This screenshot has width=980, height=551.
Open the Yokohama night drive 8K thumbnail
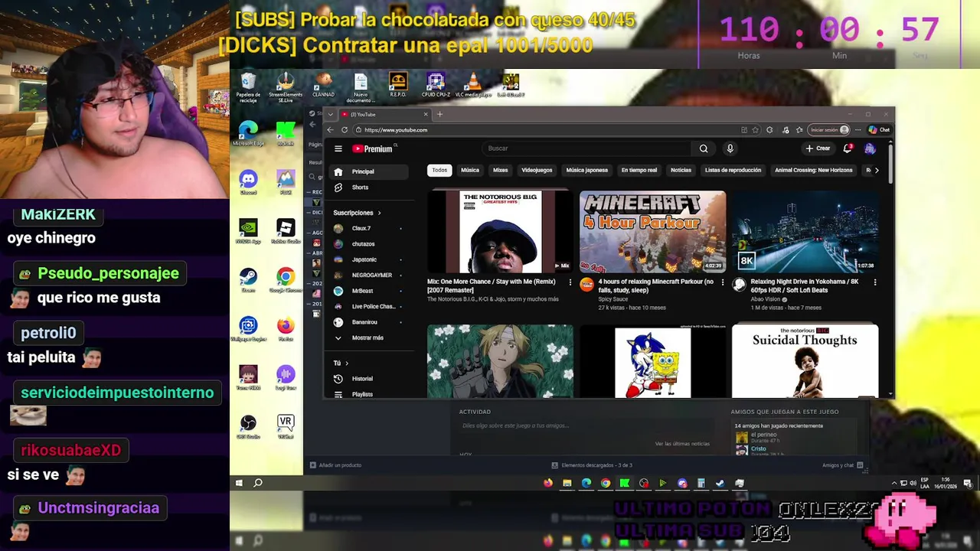[x=805, y=231]
